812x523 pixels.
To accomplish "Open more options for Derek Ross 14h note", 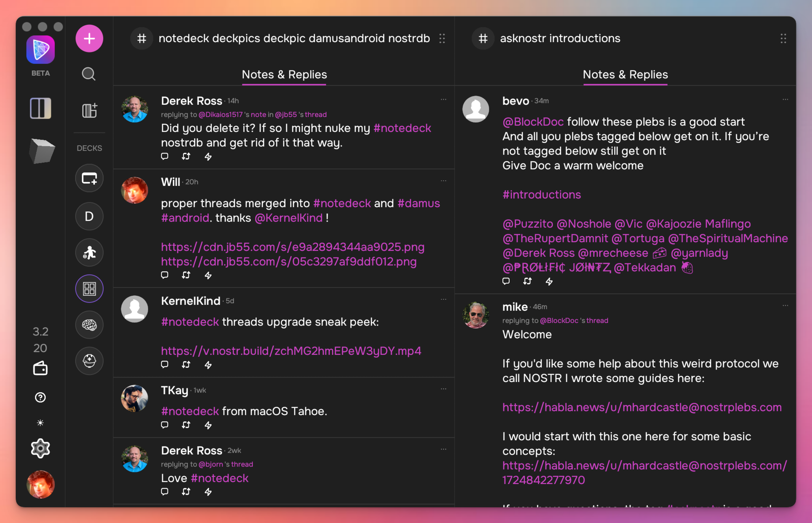I will (x=444, y=99).
